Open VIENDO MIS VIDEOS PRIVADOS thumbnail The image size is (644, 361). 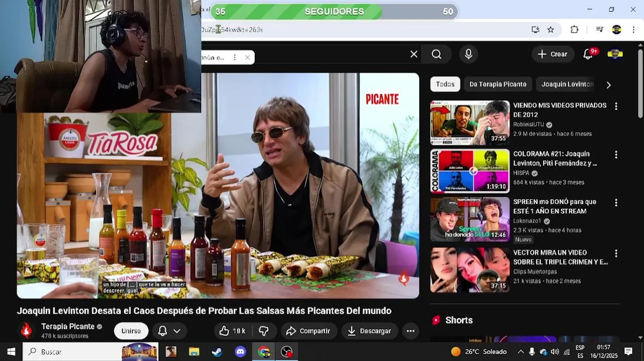point(470,123)
